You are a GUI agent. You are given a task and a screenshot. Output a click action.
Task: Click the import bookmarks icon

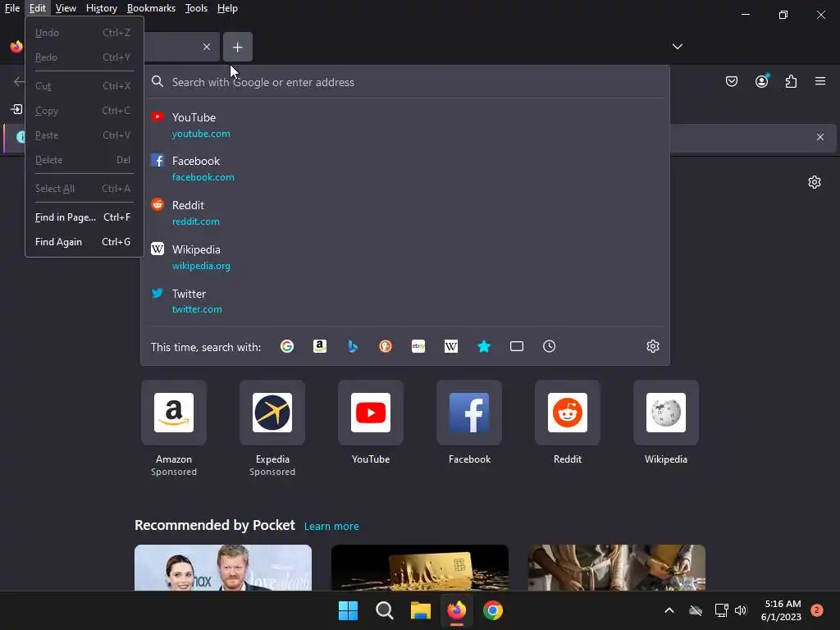[x=16, y=109]
